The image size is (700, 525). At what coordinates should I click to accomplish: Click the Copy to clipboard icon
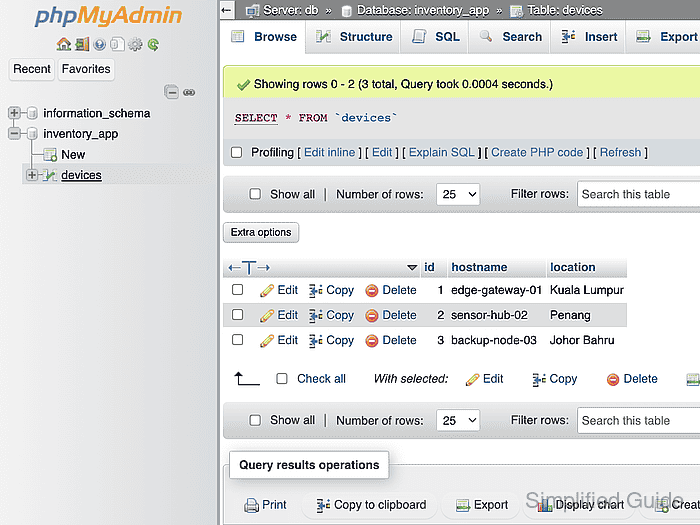pyautogui.click(x=323, y=505)
